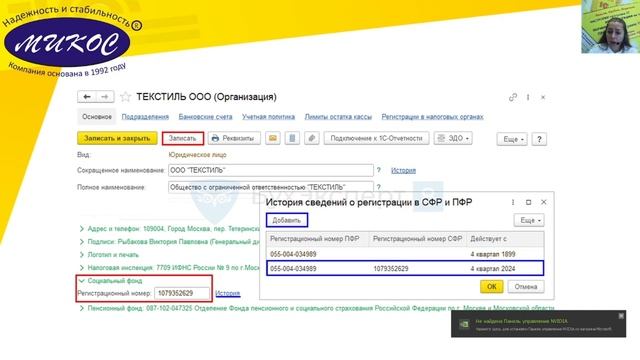640x360 pixels.
Task: Click the document list icon in the toolbar
Action: click(292, 138)
